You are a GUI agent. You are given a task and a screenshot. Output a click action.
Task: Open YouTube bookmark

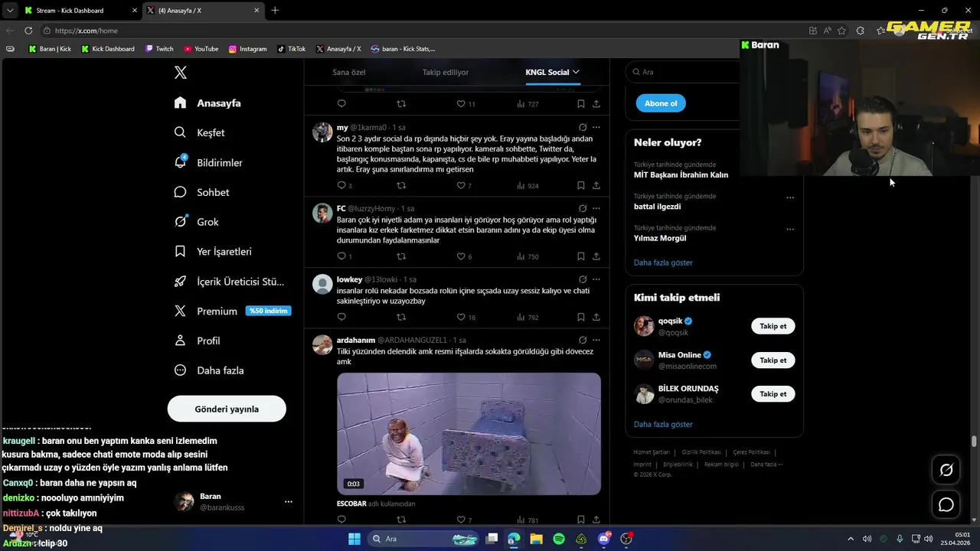point(201,49)
